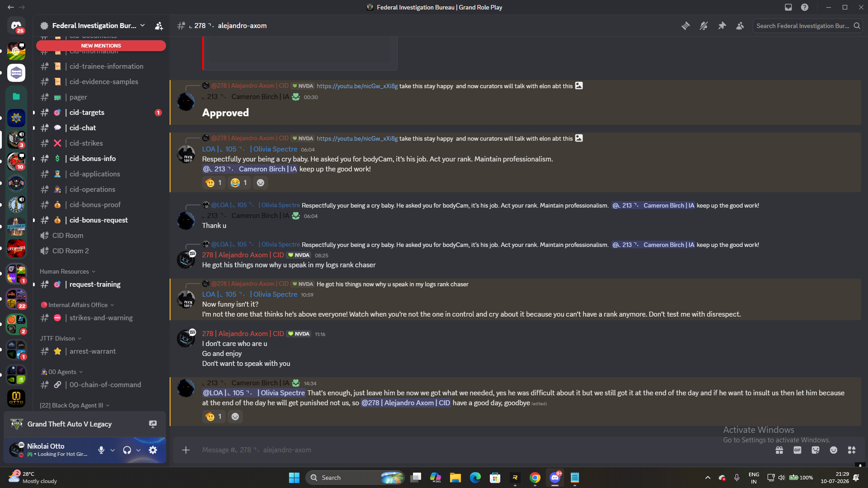Collapse the Human Resources category
The height and width of the screenshot is (488, 868).
68,271
